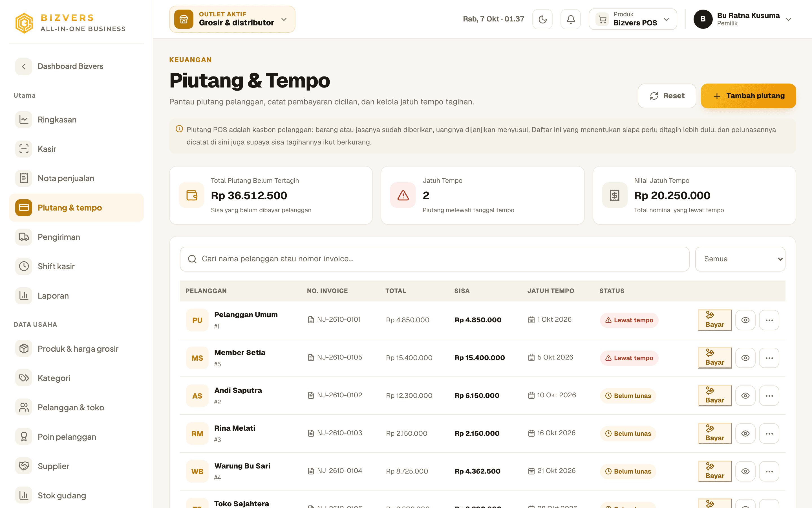The image size is (812, 508).
Task: Open Ringkasan chart icon in sidebar
Action: 23,120
